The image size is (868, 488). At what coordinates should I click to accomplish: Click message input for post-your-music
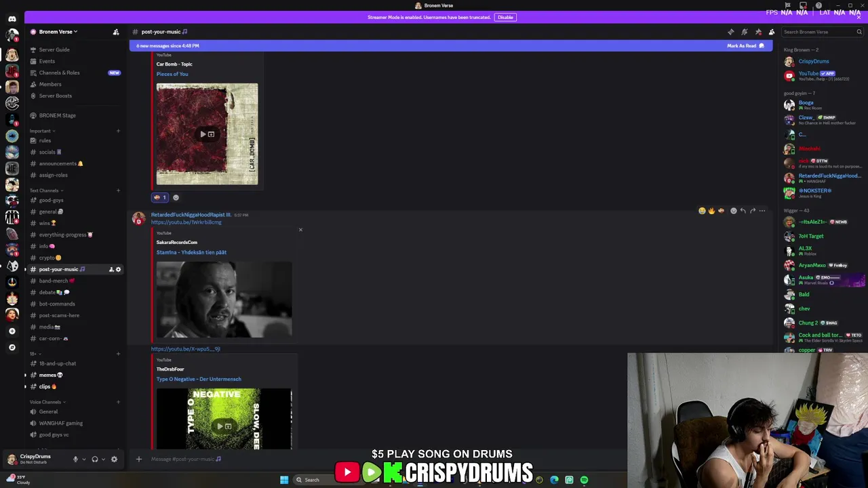coord(380,459)
